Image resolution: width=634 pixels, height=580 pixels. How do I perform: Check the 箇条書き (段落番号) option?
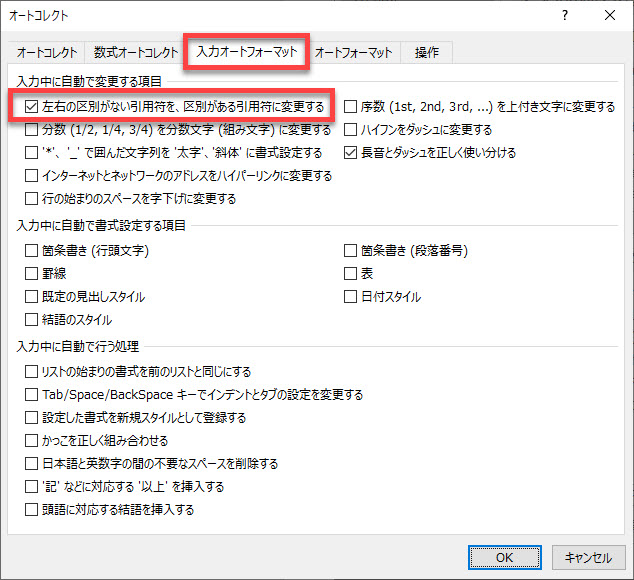click(x=351, y=251)
